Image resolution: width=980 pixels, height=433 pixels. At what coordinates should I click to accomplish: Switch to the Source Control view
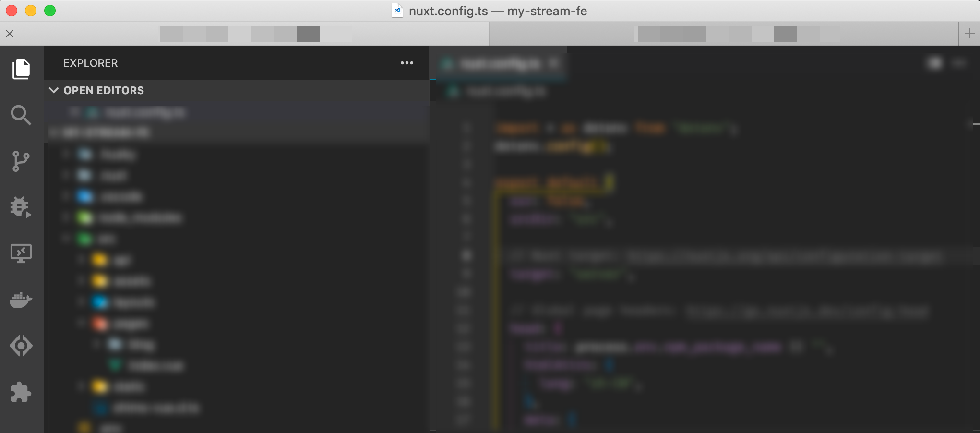point(21,161)
